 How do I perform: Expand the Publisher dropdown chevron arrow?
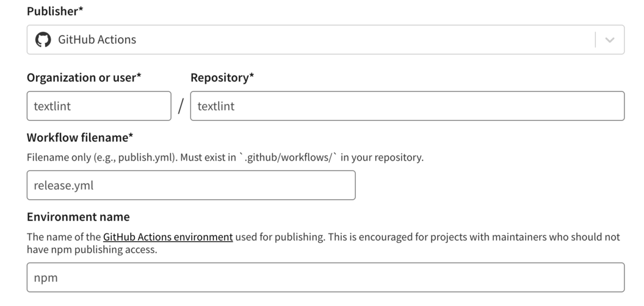pos(610,40)
